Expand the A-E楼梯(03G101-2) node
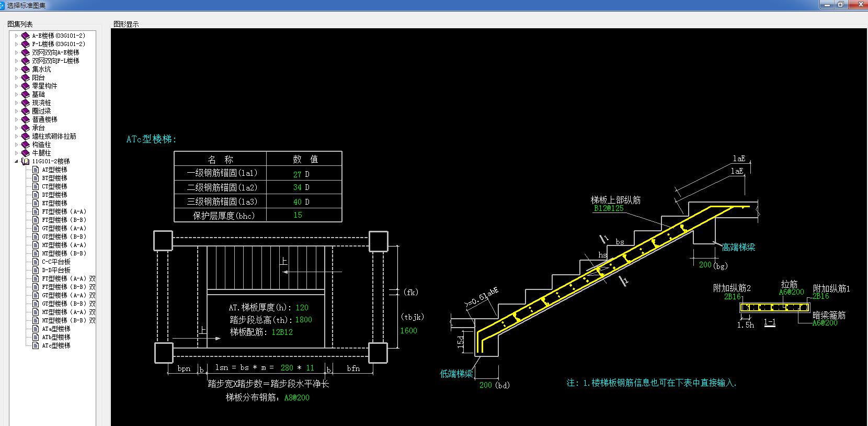Image resolution: width=868 pixels, height=426 pixels. pos(16,36)
